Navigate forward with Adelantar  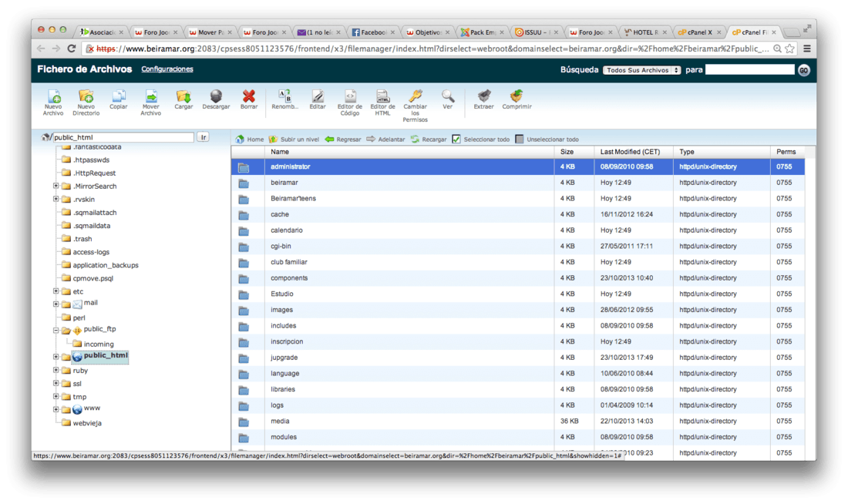click(385, 139)
